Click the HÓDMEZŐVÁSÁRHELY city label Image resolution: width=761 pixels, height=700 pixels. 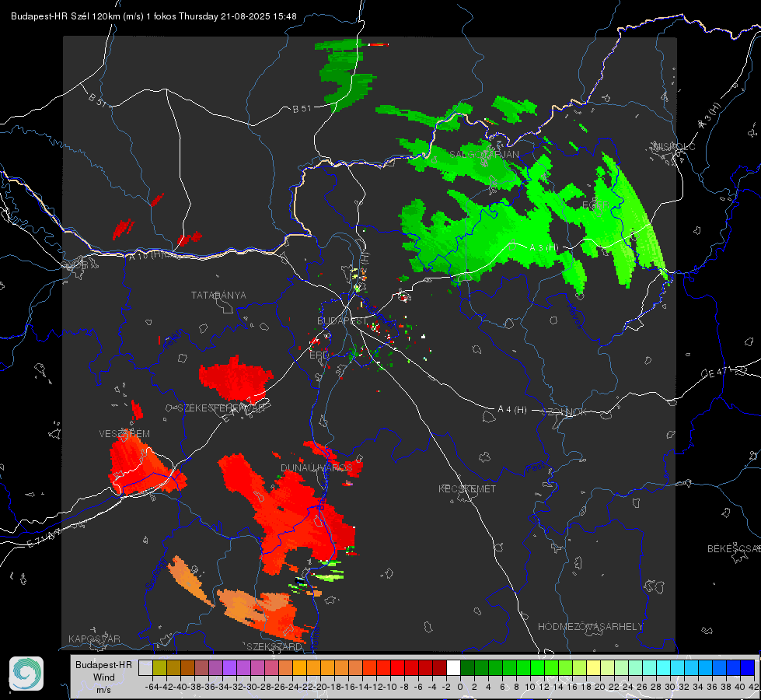[590, 627]
